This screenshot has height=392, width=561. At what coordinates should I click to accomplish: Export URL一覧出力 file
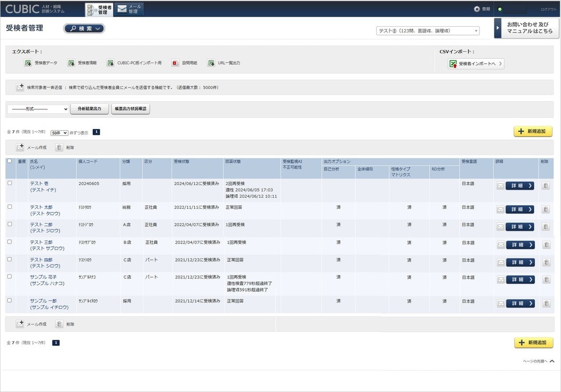(224, 63)
